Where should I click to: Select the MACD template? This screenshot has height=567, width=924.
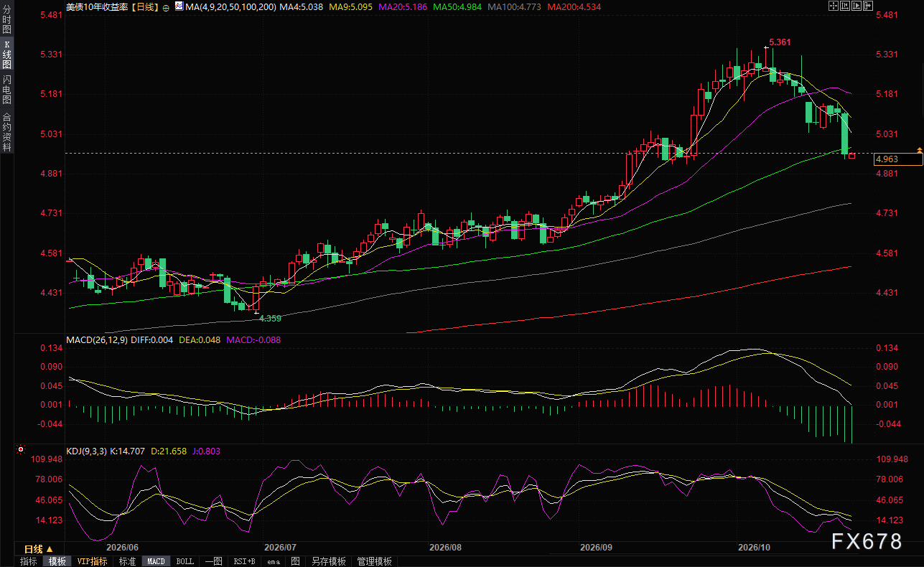point(156,561)
